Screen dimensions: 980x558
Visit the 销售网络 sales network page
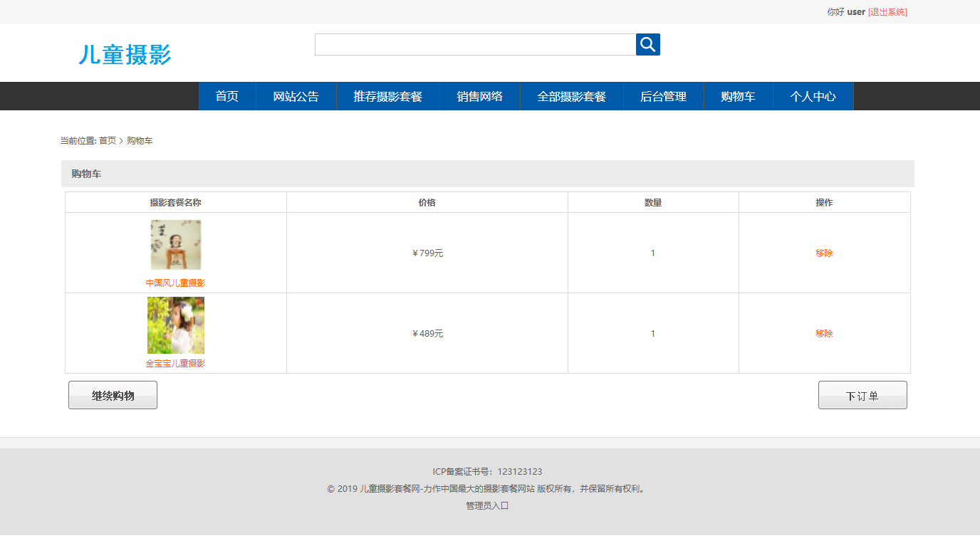(480, 96)
